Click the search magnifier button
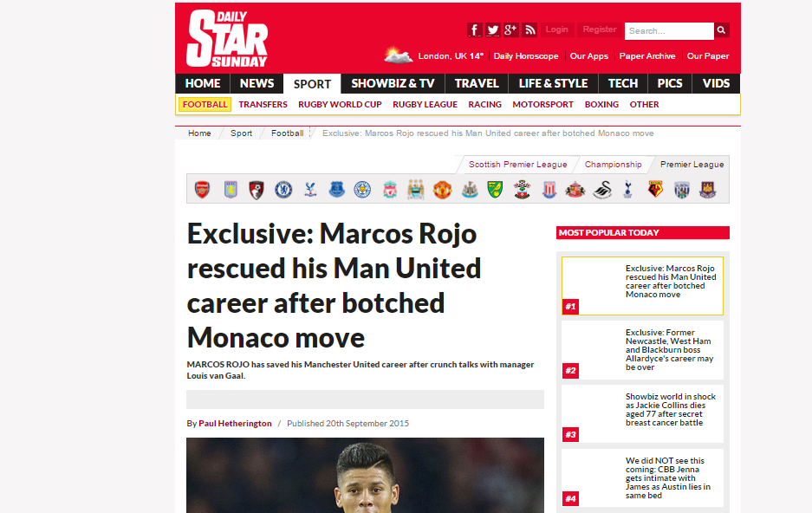The height and width of the screenshot is (513, 812). (x=721, y=30)
